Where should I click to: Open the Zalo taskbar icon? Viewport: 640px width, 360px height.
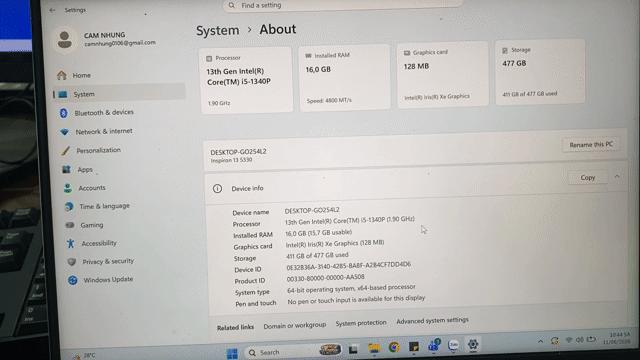(x=453, y=346)
